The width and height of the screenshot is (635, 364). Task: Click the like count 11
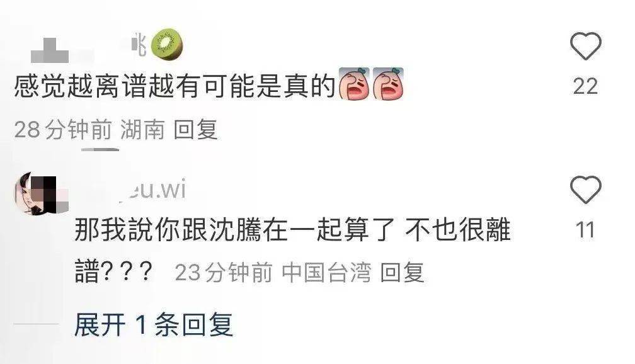click(x=585, y=230)
